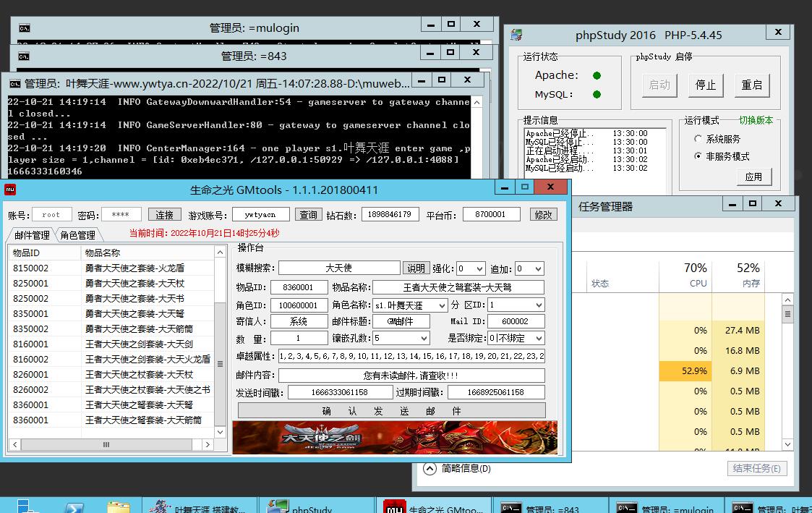Click the Task Manager vertical scrollbar thumb
The width and height of the screenshot is (812, 513).
tap(787, 314)
